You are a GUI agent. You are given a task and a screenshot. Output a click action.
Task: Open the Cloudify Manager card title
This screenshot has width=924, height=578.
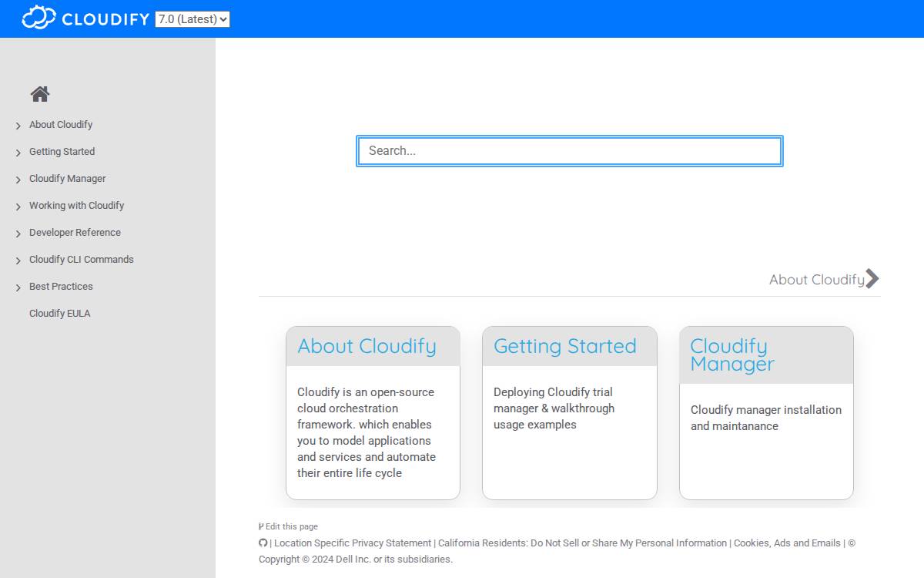click(x=731, y=355)
